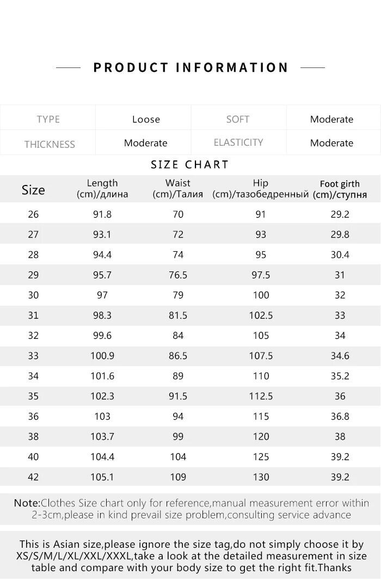The image size is (381, 588).
Task: Click hip value 112.5 in size 35 row
Action: point(261,396)
